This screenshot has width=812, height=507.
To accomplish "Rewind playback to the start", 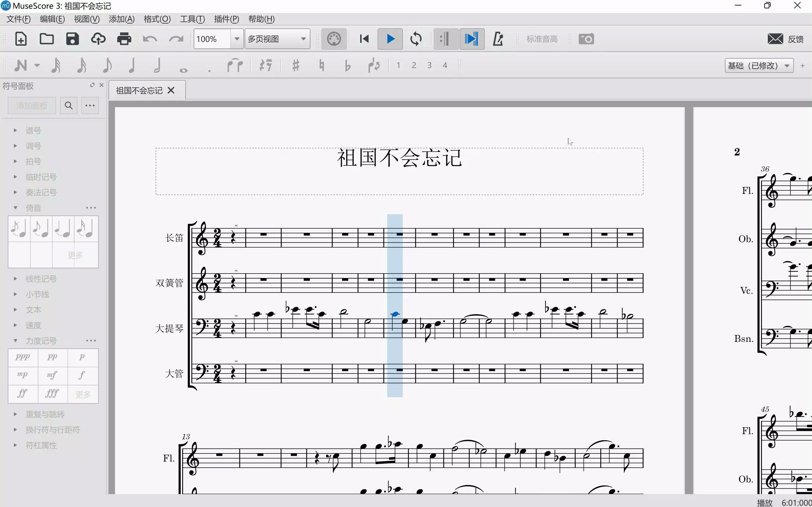I will coord(364,39).
